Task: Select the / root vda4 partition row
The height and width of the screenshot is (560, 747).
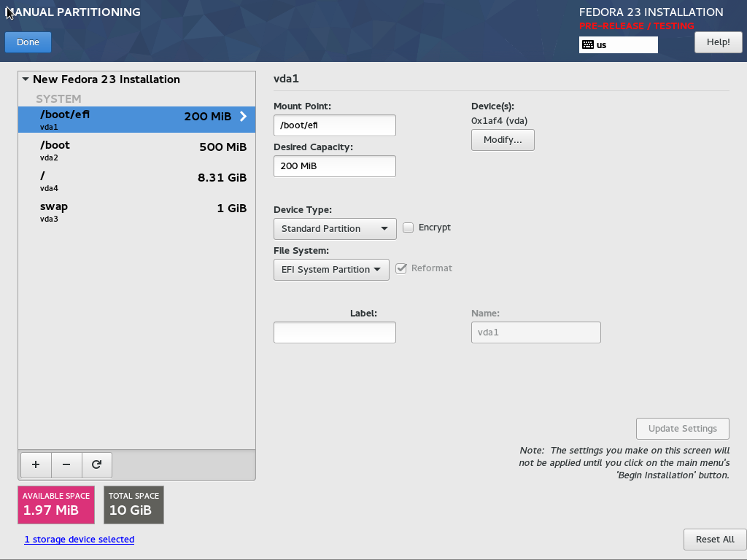Action: pyautogui.click(x=136, y=181)
